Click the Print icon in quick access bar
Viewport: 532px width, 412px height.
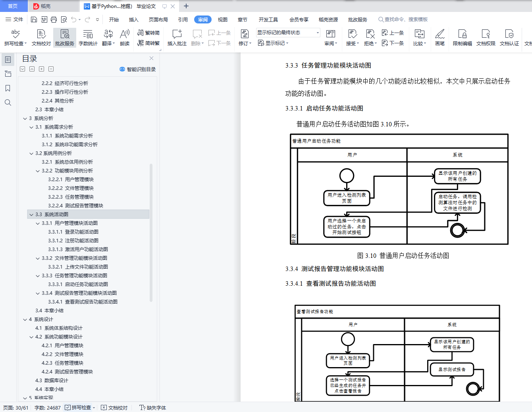point(54,19)
